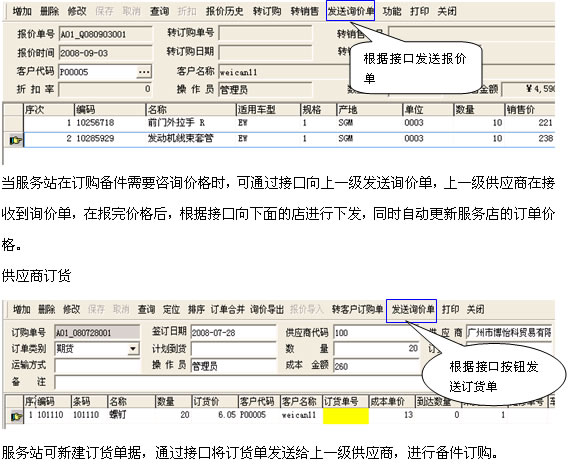The width and height of the screenshot is (574, 468).
Task: Select 转订购 in the top toolbar
Action: click(267, 11)
